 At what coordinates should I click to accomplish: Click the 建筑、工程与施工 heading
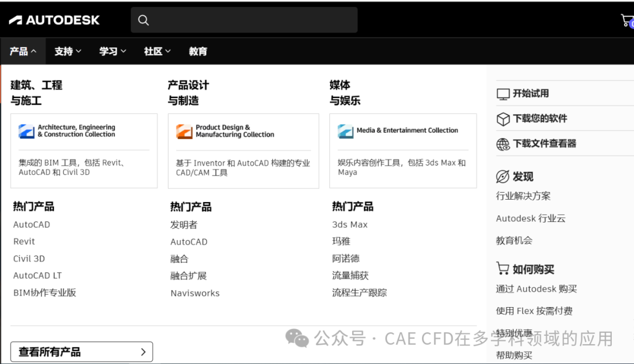coord(36,93)
